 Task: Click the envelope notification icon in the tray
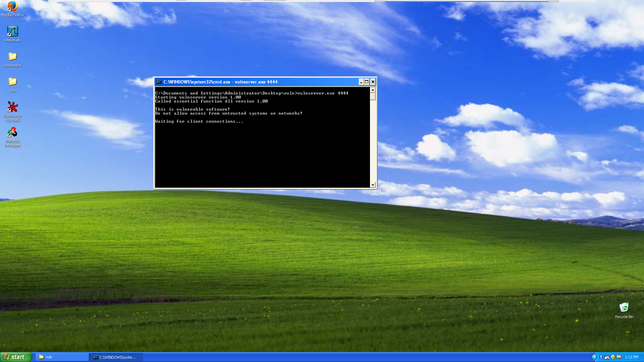pyautogui.click(x=607, y=357)
